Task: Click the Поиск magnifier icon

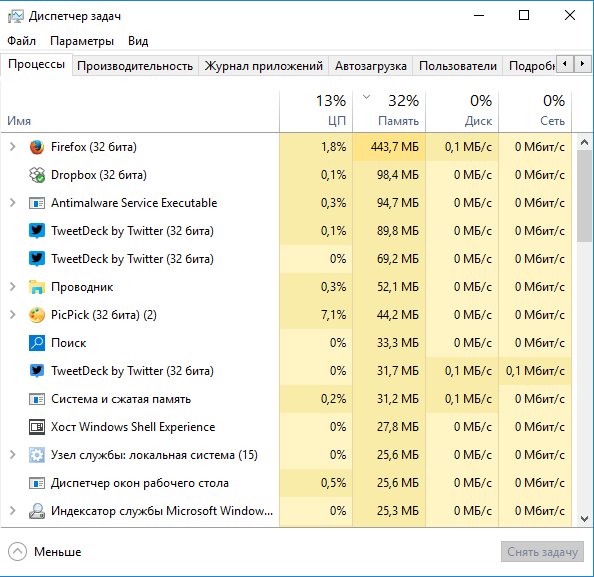Action: pyautogui.click(x=37, y=343)
